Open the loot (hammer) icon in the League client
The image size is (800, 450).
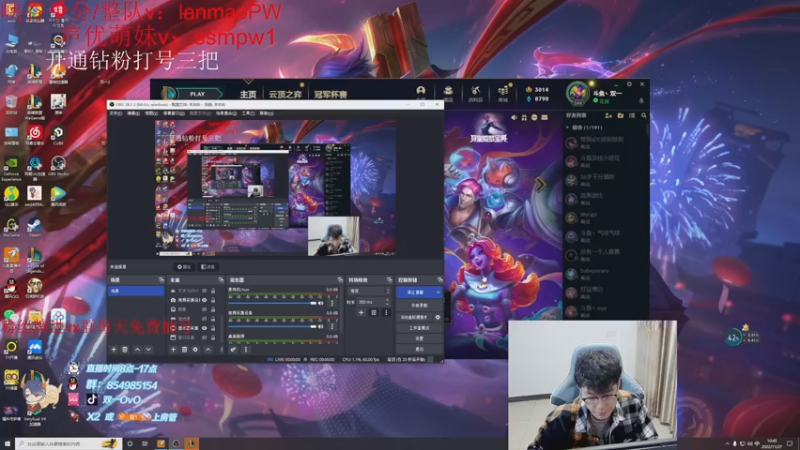(x=476, y=92)
